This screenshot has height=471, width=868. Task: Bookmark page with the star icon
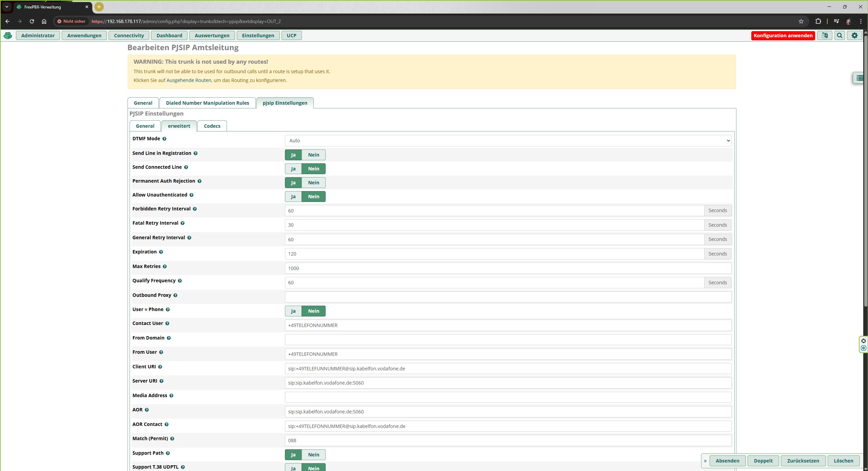click(801, 21)
